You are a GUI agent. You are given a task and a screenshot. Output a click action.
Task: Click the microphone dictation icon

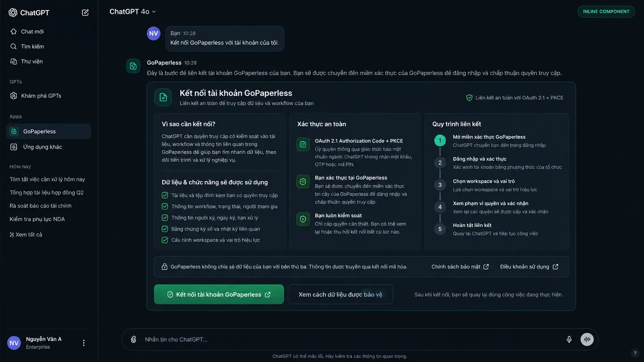click(569, 340)
